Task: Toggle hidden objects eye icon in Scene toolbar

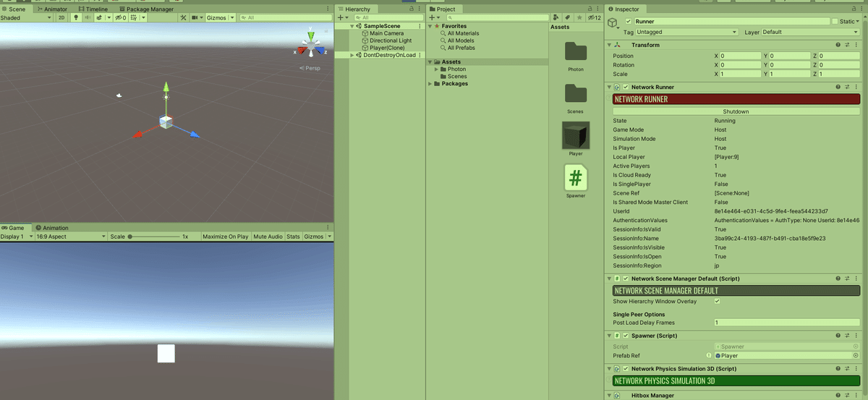Action: pyautogui.click(x=120, y=17)
